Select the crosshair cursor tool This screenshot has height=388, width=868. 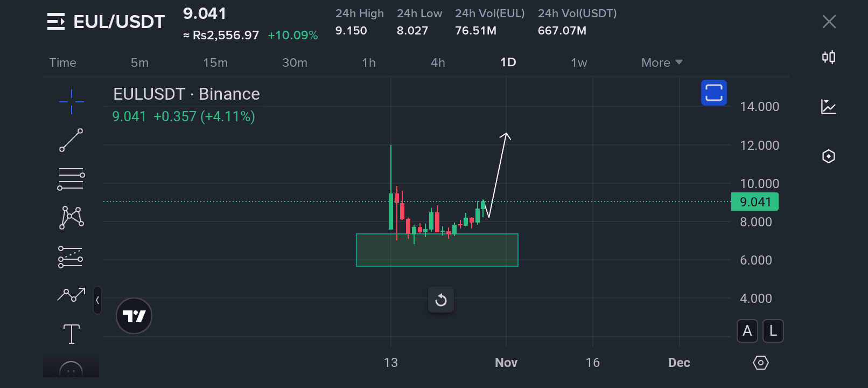point(71,101)
